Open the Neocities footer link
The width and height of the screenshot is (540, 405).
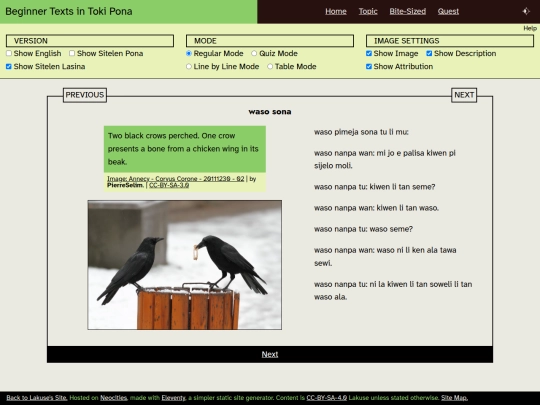pos(114,398)
